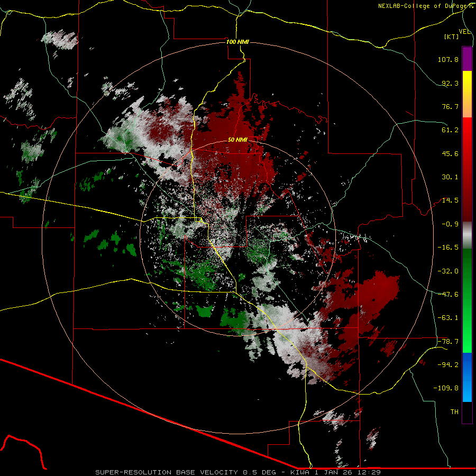Click the 100 NMI range ring label

[x=237, y=42]
